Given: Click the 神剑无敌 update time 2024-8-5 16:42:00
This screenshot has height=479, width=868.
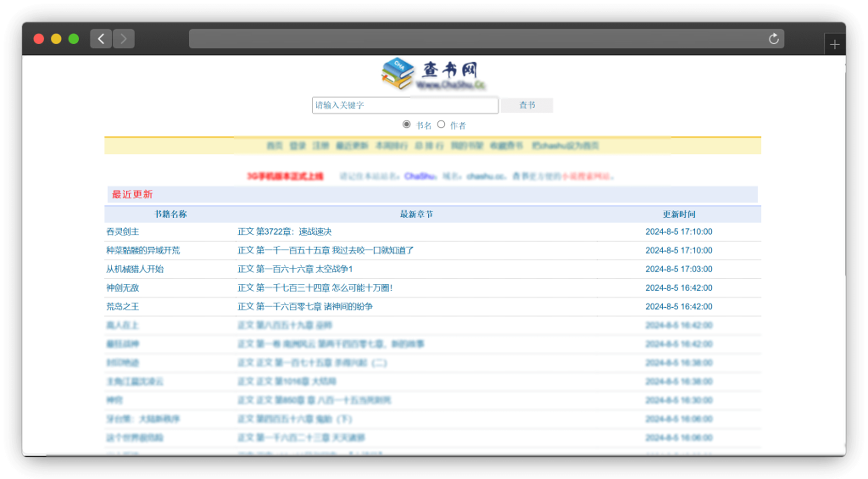Looking at the screenshot, I should pyautogui.click(x=679, y=288).
